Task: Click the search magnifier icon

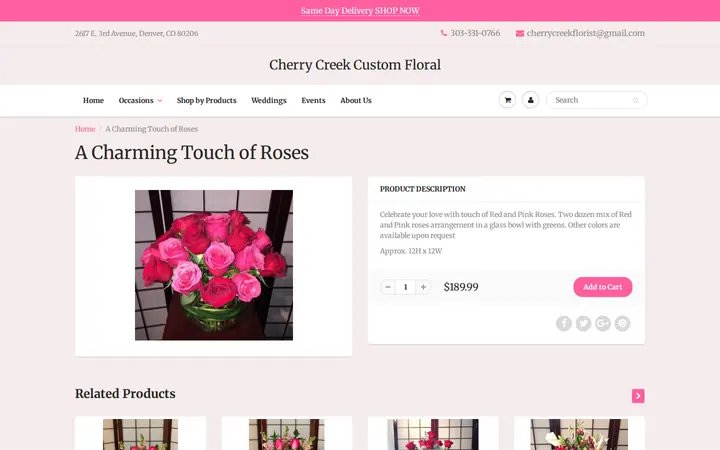Action: click(x=636, y=101)
